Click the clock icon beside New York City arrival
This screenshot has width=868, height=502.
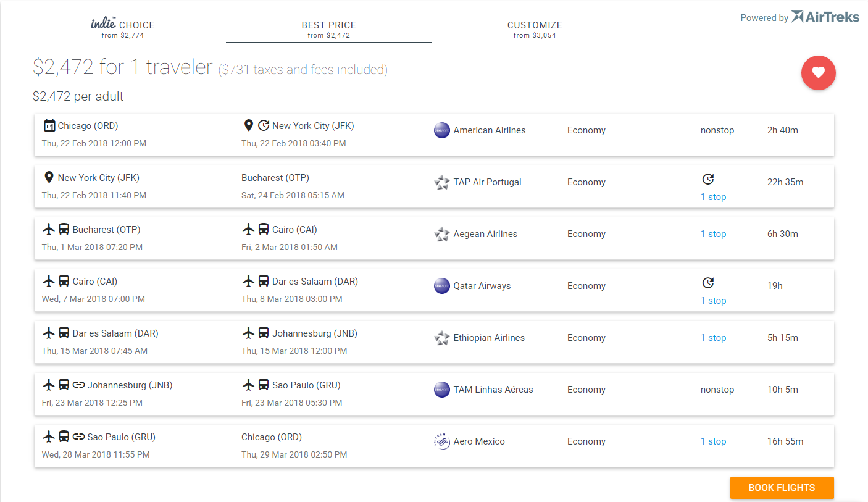coord(264,126)
